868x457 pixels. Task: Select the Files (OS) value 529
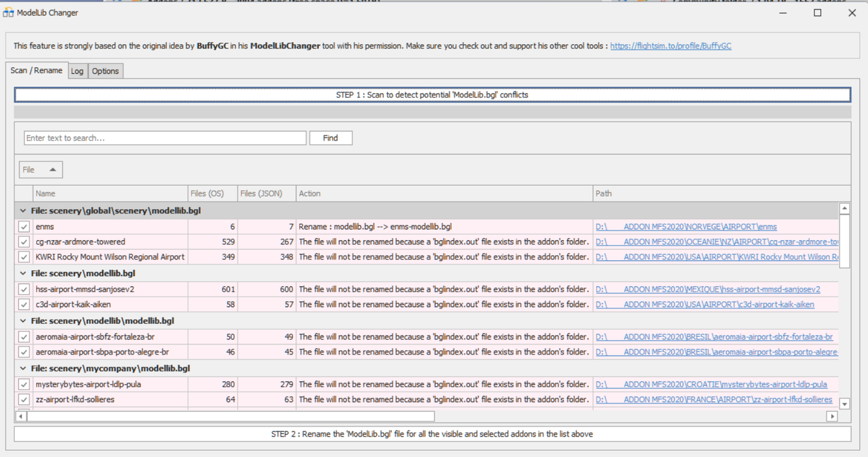tap(213, 241)
